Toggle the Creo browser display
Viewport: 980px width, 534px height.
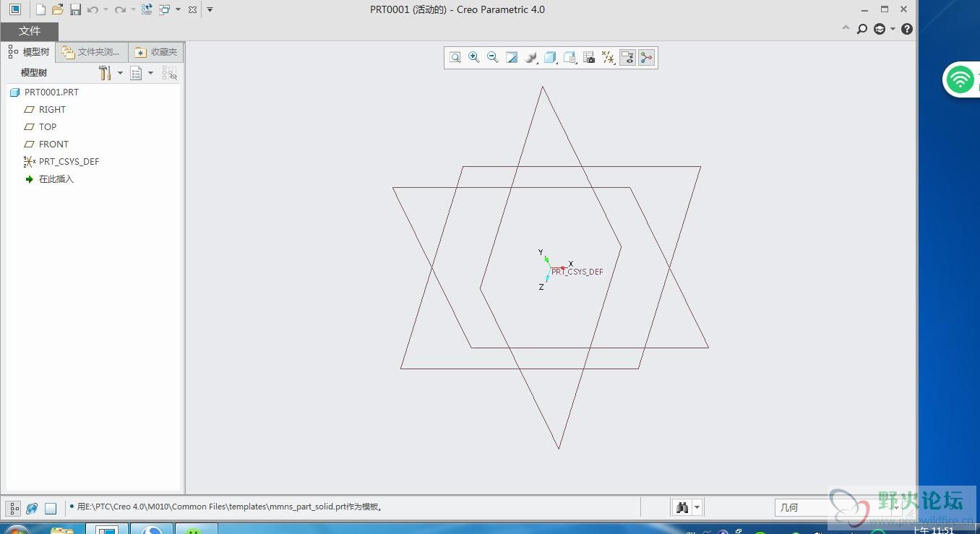coord(32,508)
